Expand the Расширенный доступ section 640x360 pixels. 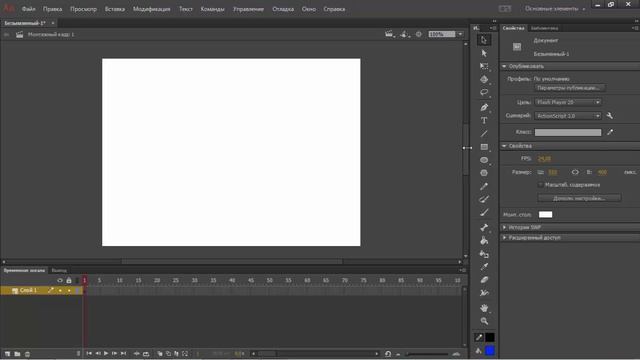tap(504, 238)
